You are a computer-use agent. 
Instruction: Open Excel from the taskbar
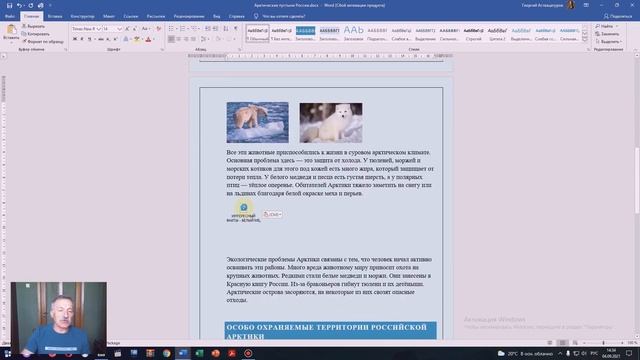[199, 353]
